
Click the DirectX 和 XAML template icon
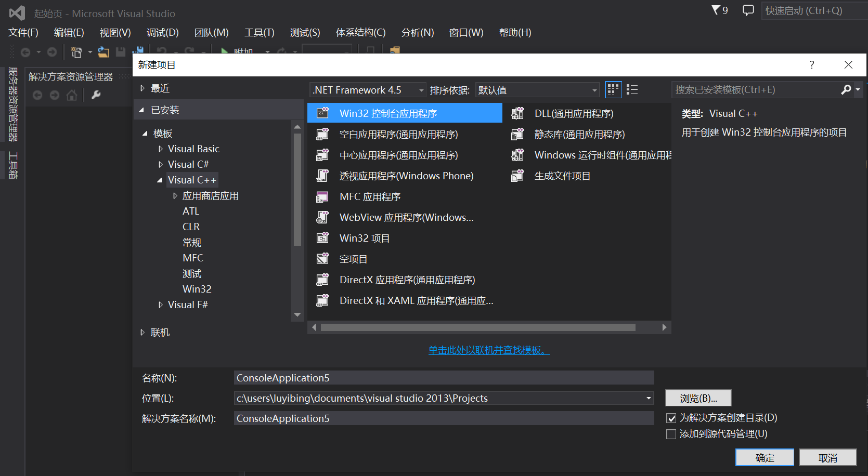pyautogui.click(x=323, y=300)
